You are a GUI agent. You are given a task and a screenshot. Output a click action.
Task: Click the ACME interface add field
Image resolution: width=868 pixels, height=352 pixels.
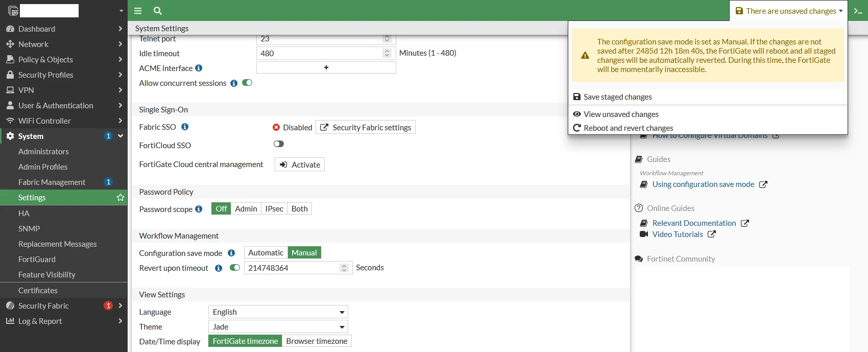[326, 67]
